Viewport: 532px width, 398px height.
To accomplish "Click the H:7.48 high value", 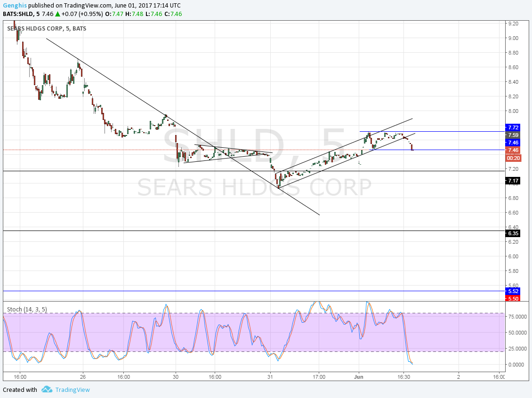I will 134,14.
